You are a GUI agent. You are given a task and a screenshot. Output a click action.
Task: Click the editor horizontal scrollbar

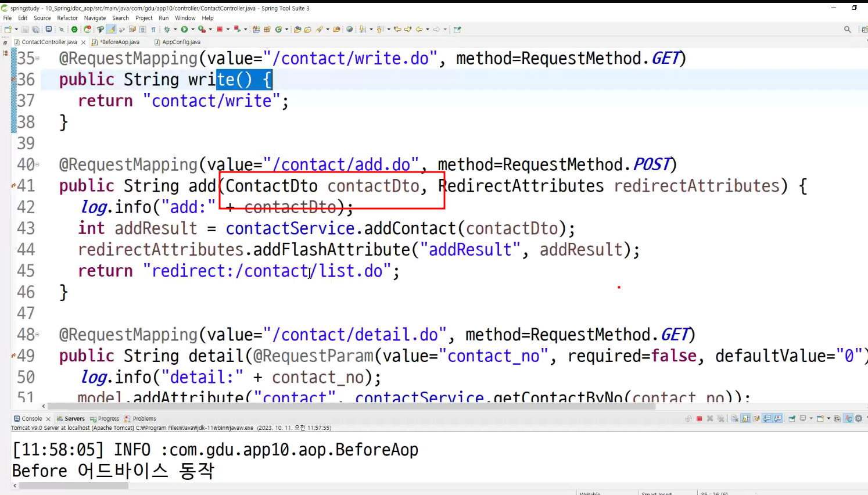(351, 406)
